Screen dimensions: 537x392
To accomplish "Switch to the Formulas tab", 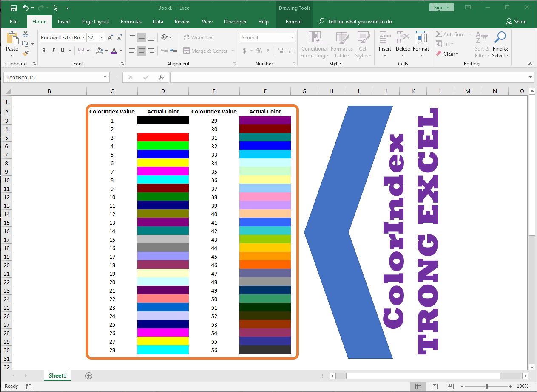I will 131,22.
